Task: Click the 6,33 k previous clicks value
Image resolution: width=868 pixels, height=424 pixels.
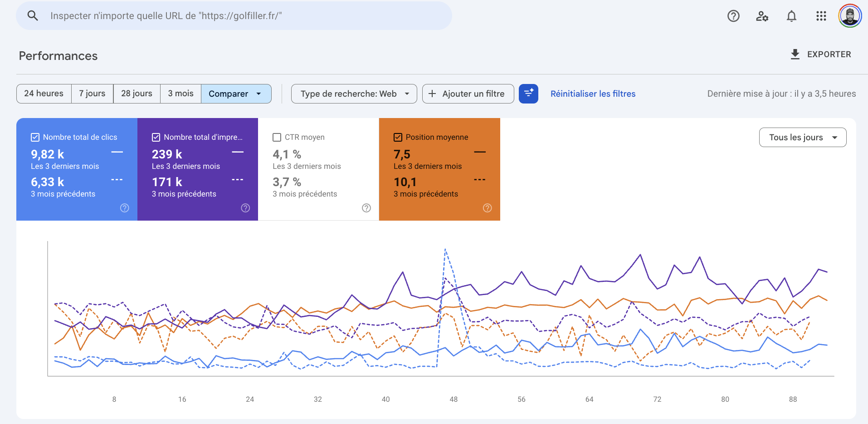Action: point(48,182)
